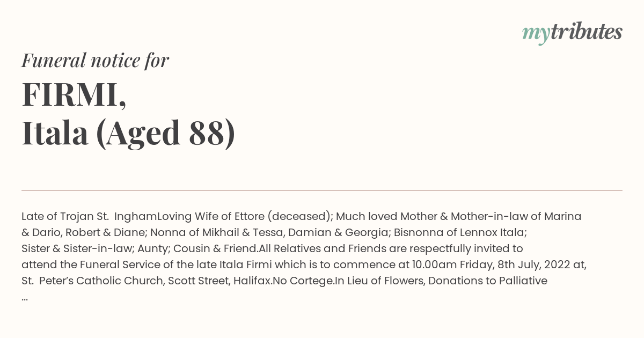
Task: Open the truncated text ellipsis
Action: [x=25, y=297]
